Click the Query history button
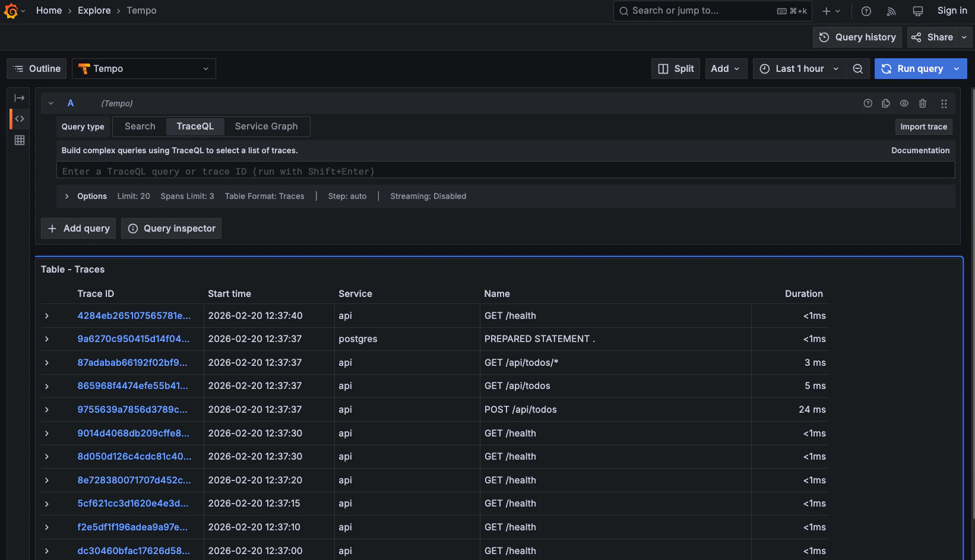Viewport: 975px width, 560px height. click(857, 37)
